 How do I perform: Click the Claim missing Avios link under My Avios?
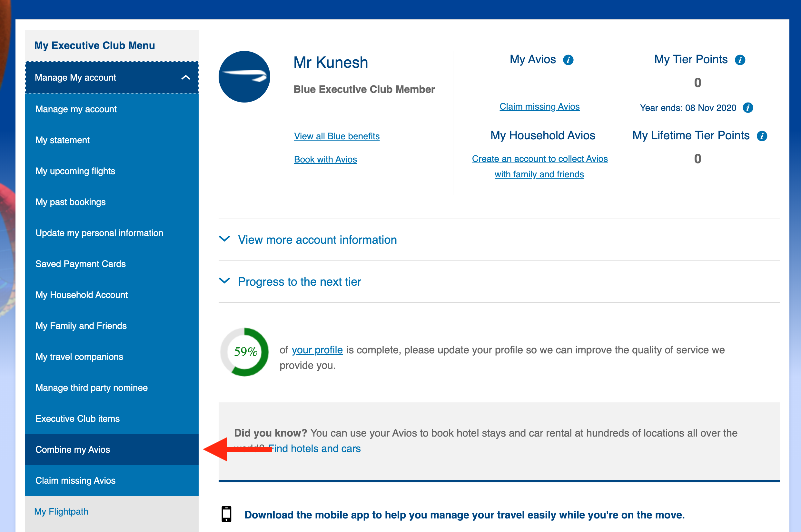coord(539,106)
